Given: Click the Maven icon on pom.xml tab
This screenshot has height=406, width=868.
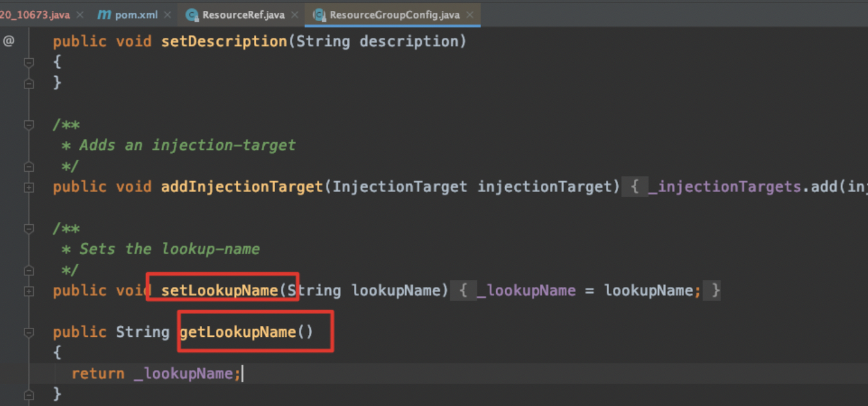Looking at the screenshot, I should click(x=104, y=15).
